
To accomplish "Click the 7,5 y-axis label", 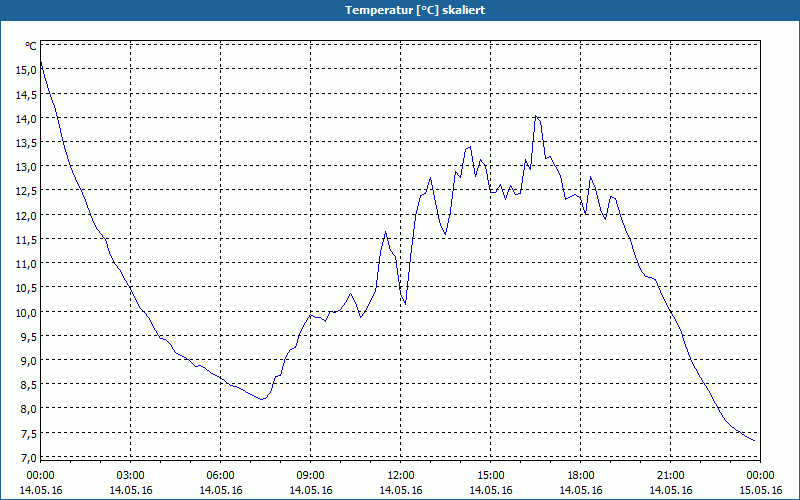I will 28,434.
